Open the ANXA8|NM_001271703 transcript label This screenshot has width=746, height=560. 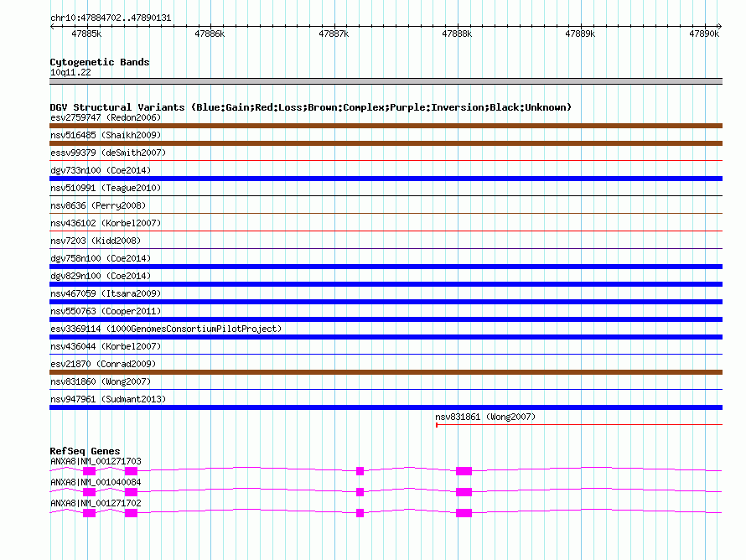tap(96, 461)
